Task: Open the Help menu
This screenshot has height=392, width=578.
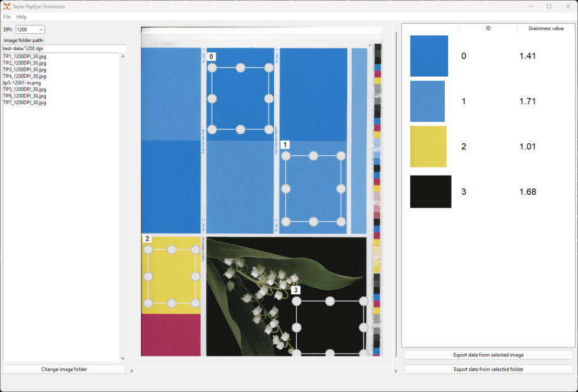Action: tap(21, 17)
